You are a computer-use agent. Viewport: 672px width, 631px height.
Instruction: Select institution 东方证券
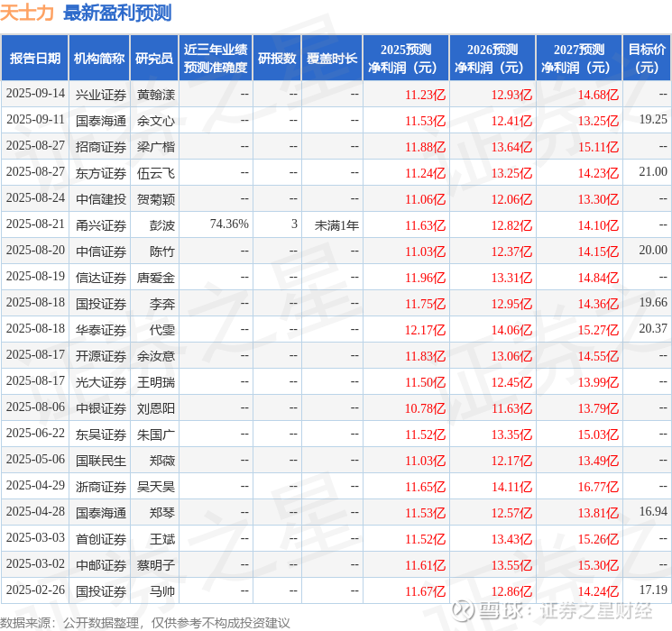click(x=101, y=173)
